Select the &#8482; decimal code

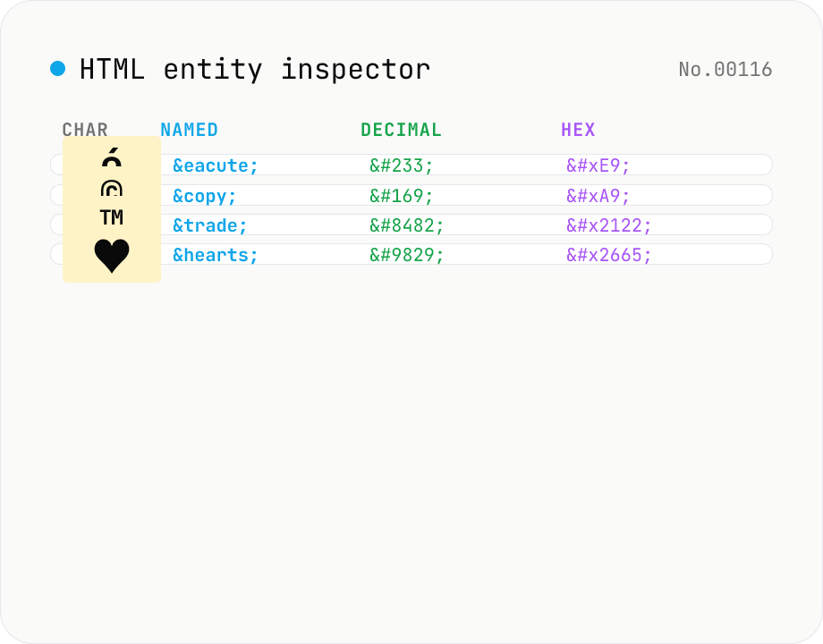click(x=407, y=225)
